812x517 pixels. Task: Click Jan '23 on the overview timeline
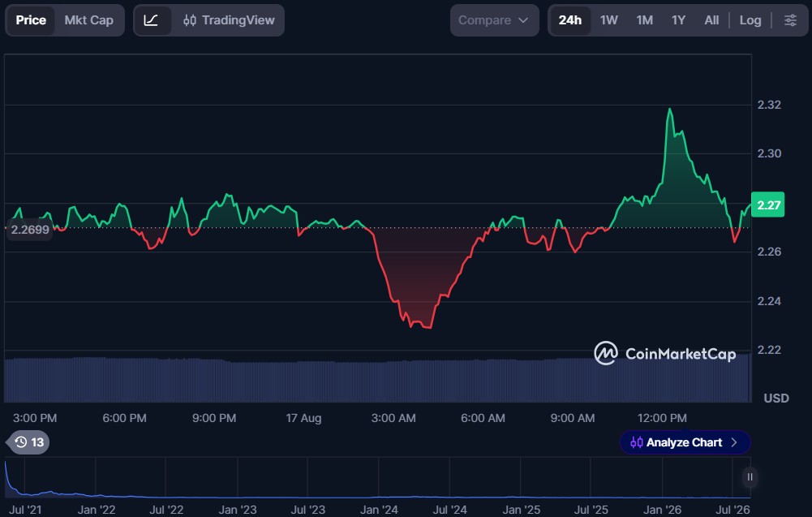(237, 510)
